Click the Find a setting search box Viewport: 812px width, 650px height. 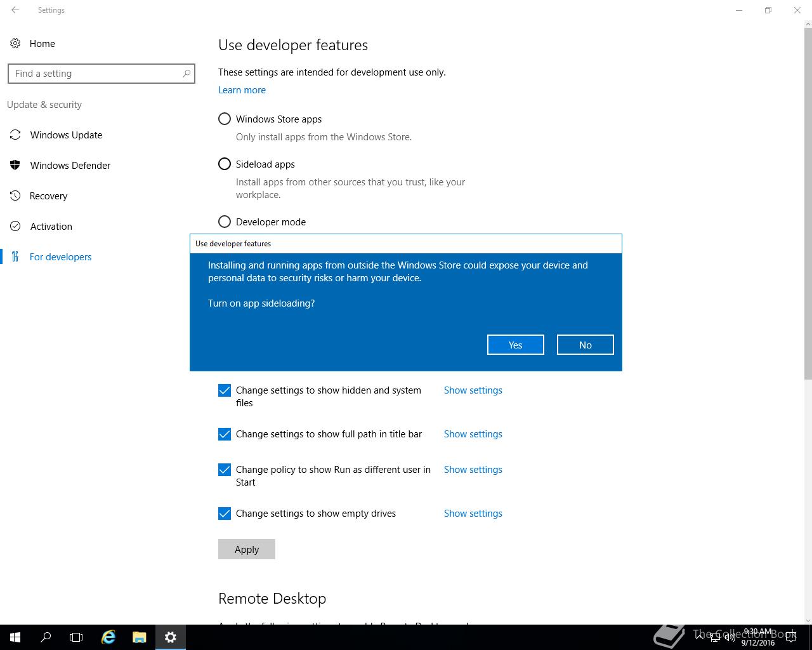(101, 74)
